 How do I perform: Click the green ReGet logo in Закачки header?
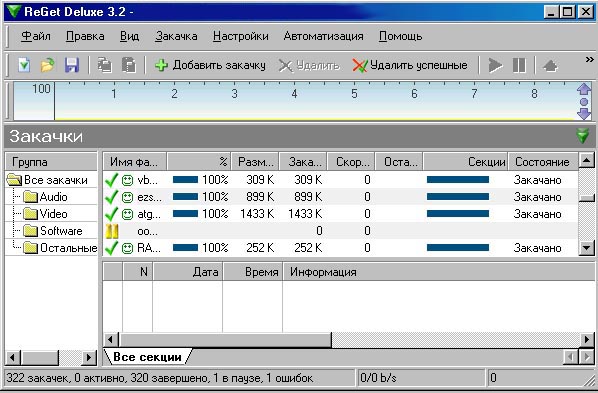(582, 136)
